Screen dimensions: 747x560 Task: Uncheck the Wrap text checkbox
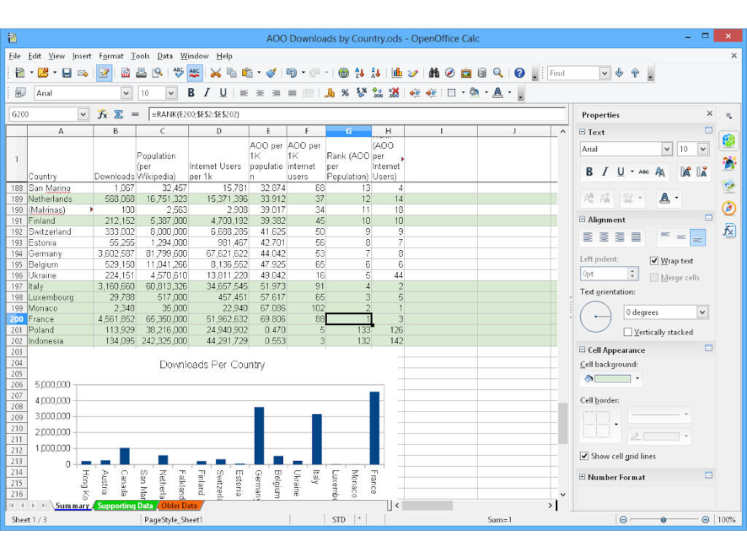click(654, 261)
